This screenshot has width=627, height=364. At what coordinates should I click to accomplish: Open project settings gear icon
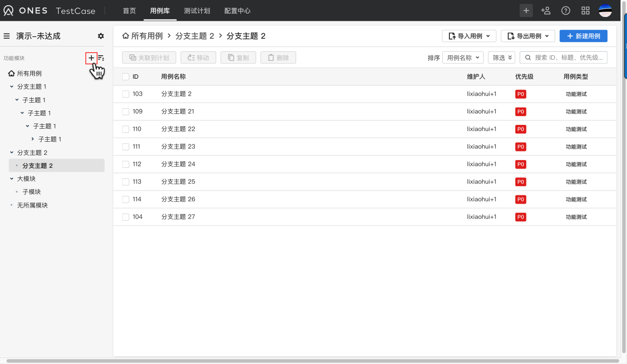pyautogui.click(x=101, y=36)
